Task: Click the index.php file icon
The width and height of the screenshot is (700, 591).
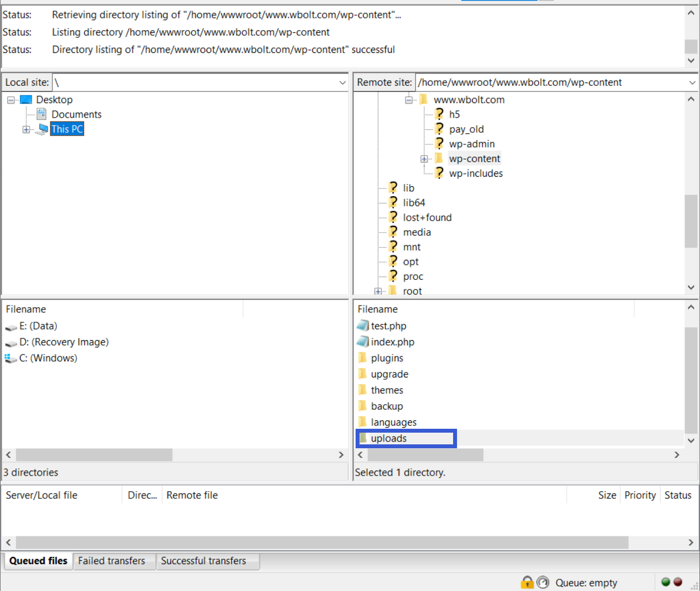Action: point(363,342)
